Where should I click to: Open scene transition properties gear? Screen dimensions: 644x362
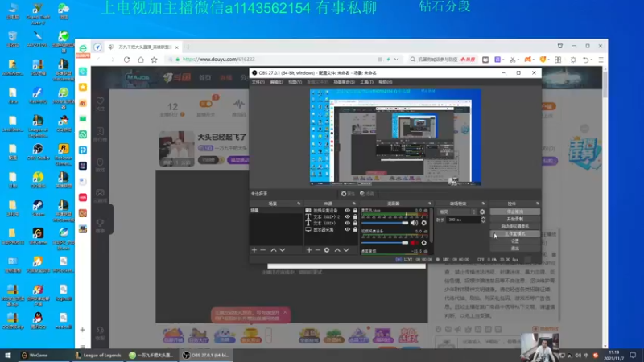482,212
